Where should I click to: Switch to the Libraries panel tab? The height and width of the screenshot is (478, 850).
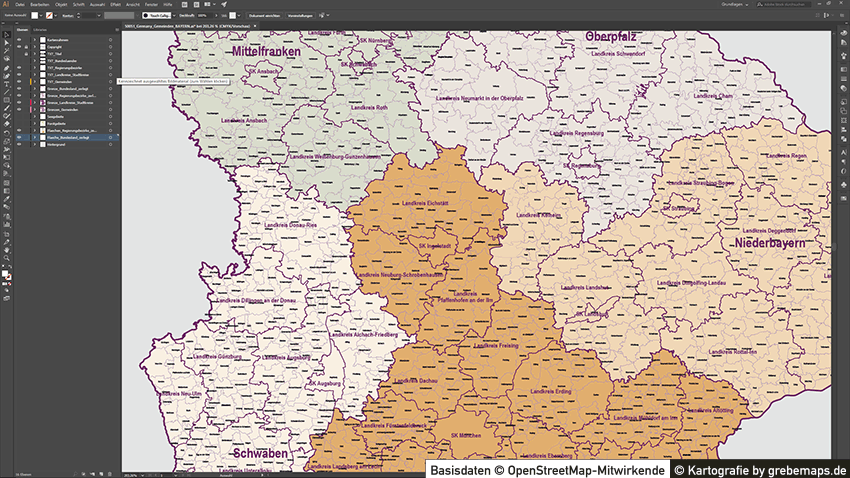(x=40, y=31)
